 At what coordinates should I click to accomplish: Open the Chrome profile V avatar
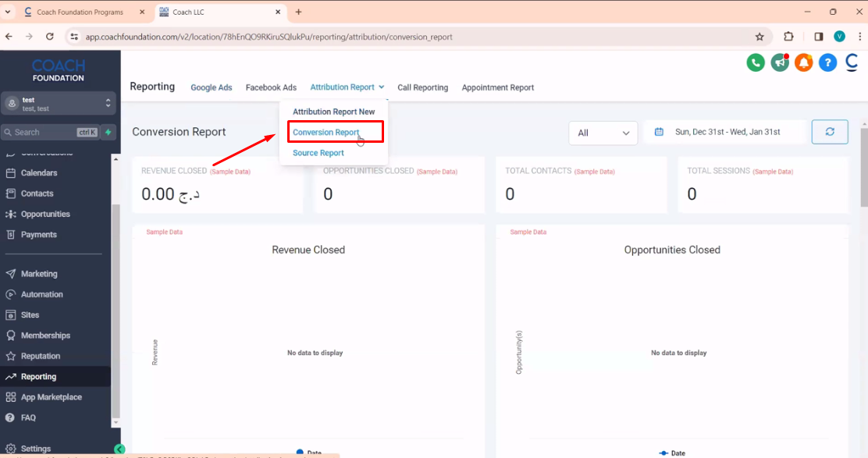click(839, 37)
